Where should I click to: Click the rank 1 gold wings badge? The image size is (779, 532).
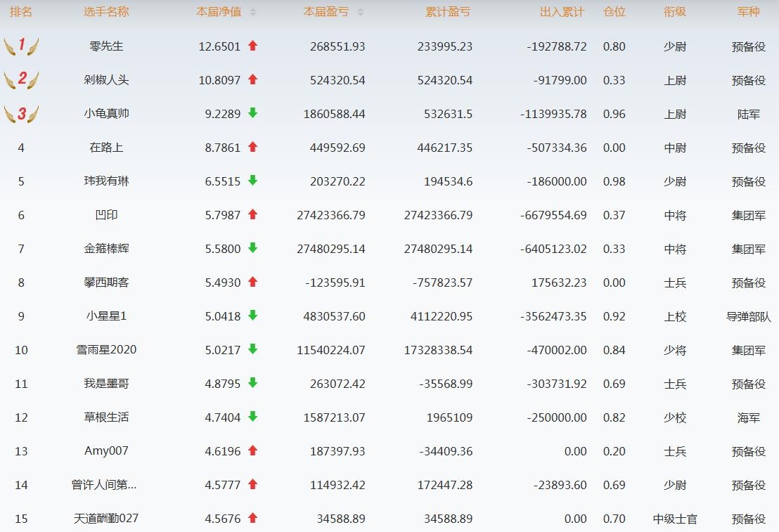[x=21, y=46]
